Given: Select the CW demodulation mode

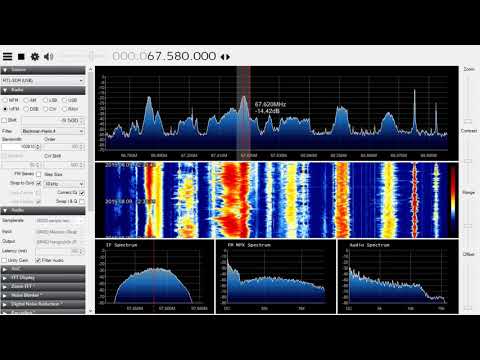Looking at the screenshot, I should (50, 109).
